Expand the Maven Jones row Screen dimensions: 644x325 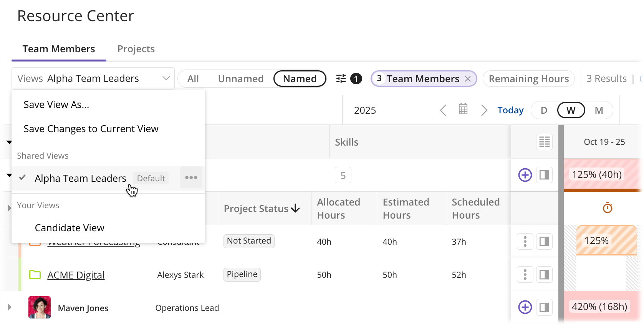10,307
